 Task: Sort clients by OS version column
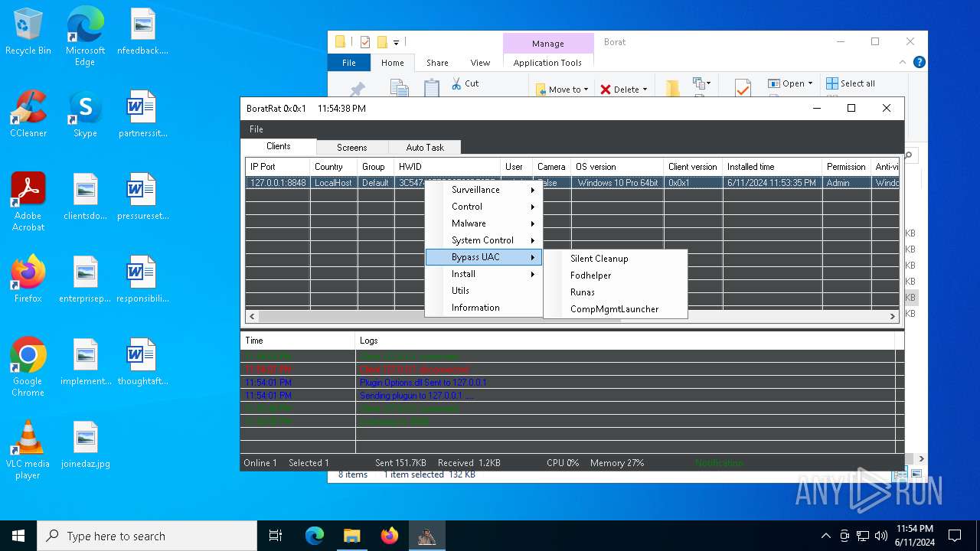(617, 167)
